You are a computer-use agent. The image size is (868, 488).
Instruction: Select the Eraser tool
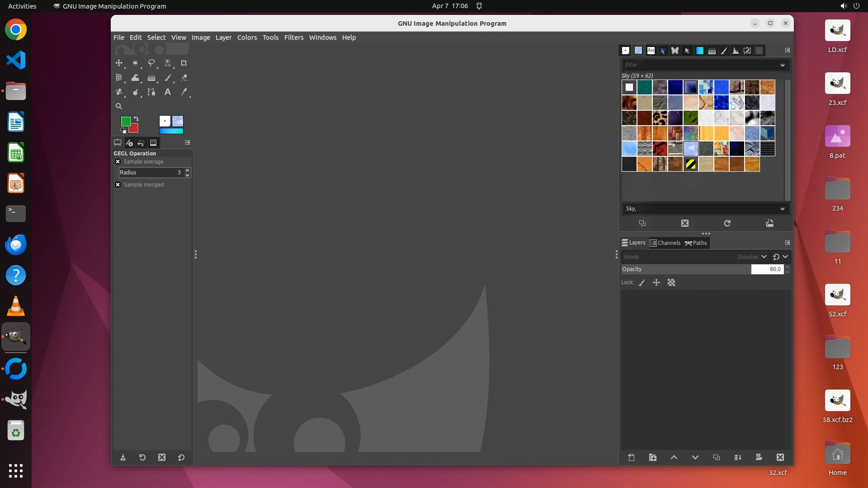tap(184, 78)
